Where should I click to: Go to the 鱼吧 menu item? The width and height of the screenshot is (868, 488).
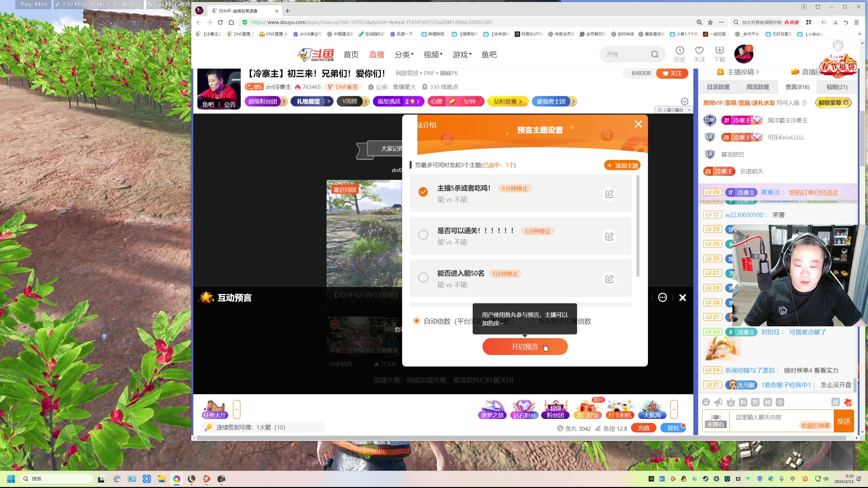(x=489, y=55)
